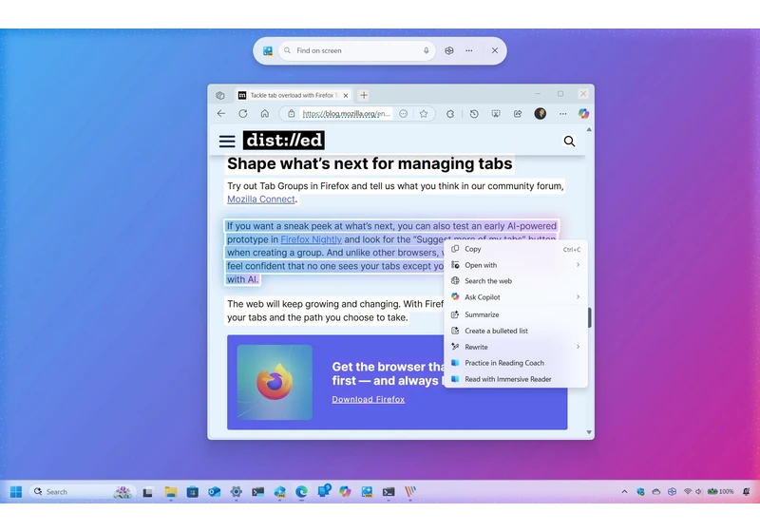Click the Download Firefox link
The image size is (760, 532).
point(369,399)
